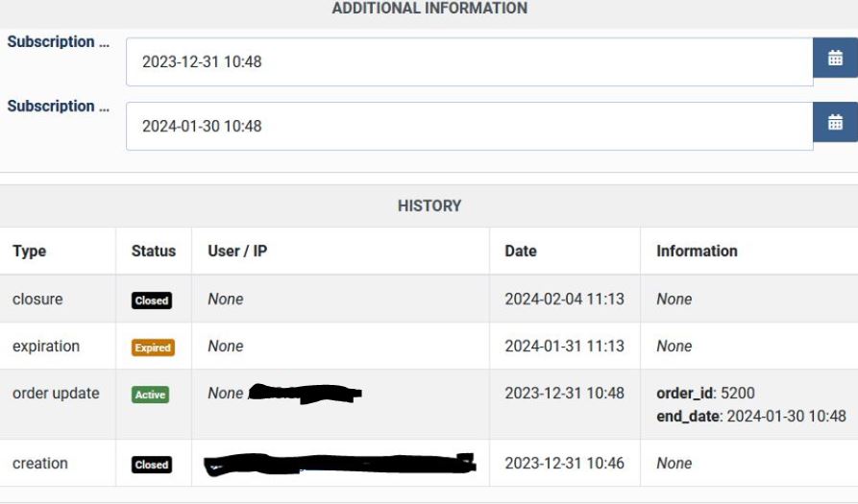Select the expiration history row

pos(429,346)
